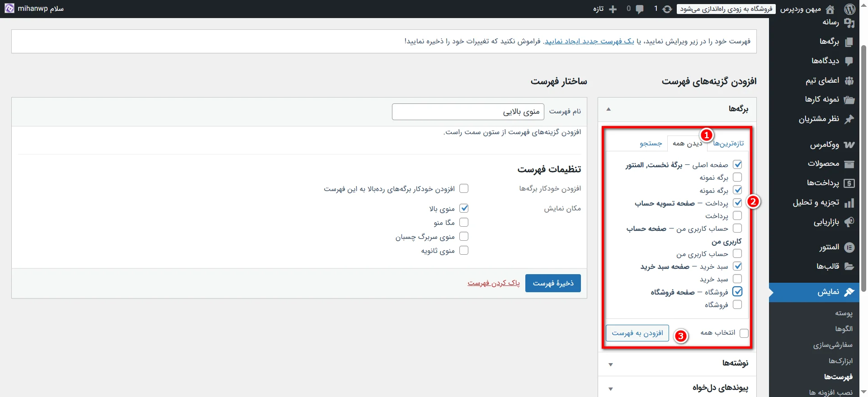Check حساب کاربری من — صفحه حساب

(x=737, y=228)
